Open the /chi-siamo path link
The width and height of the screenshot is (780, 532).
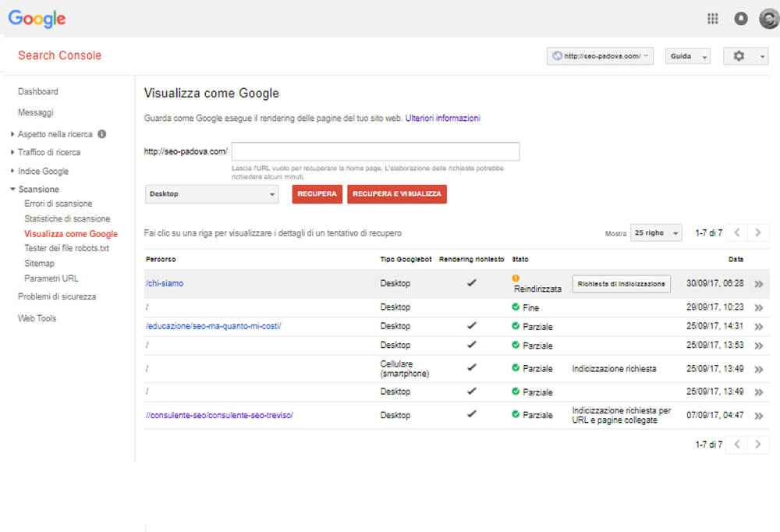point(165,283)
